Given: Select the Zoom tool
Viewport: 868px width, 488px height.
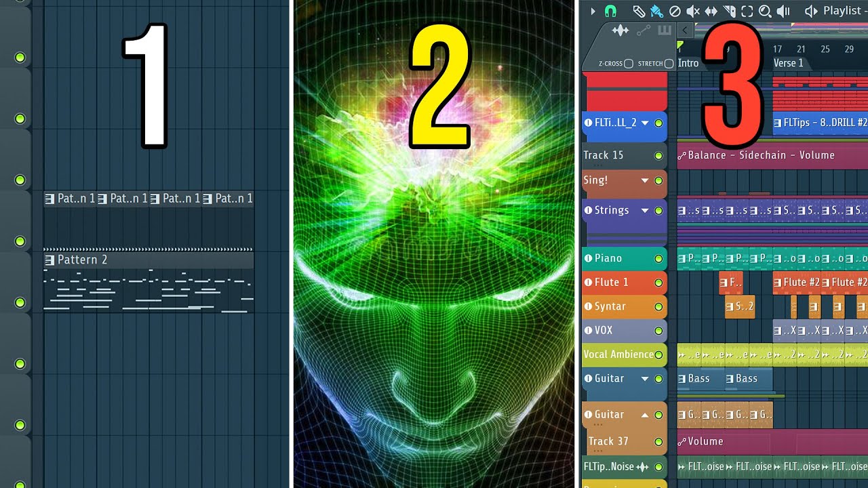Looking at the screenshot, I should point(765,11).
